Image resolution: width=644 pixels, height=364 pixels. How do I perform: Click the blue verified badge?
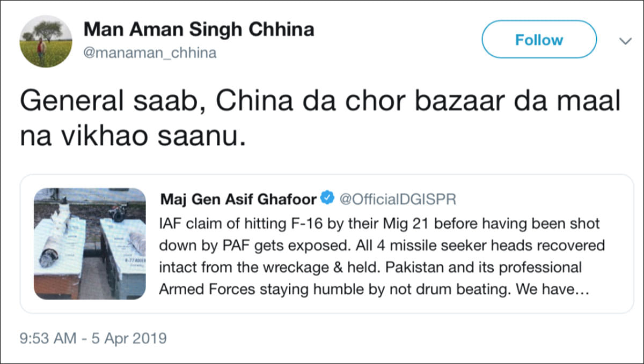point(327,199)
